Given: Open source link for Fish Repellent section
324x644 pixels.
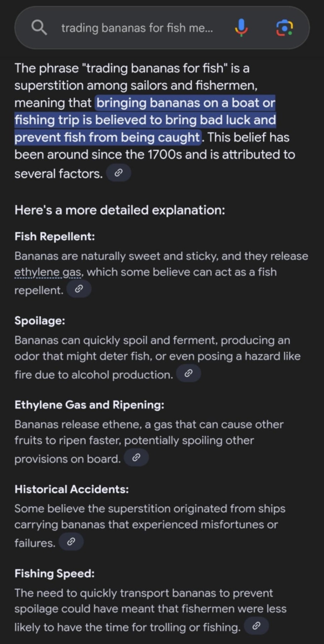Looking at the screenshot, I should [79, 289].
